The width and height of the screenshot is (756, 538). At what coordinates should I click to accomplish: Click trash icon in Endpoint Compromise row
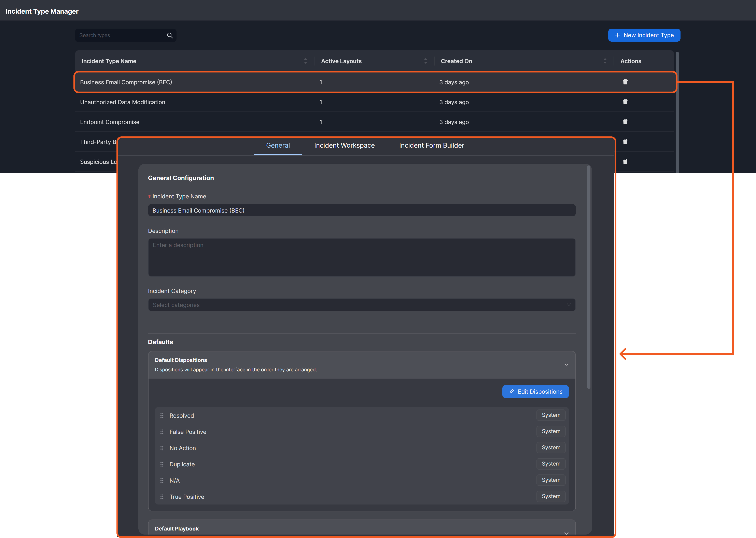(625, 122)
